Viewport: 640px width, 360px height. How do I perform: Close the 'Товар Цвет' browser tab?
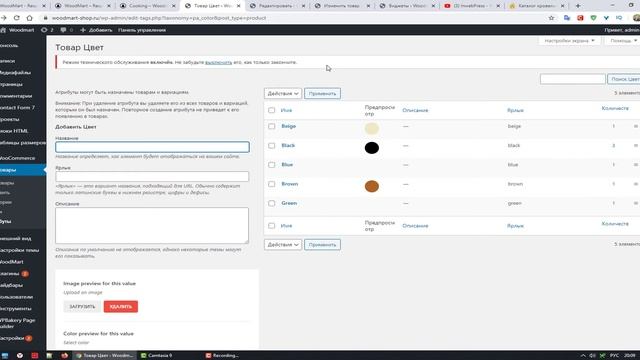239,6
